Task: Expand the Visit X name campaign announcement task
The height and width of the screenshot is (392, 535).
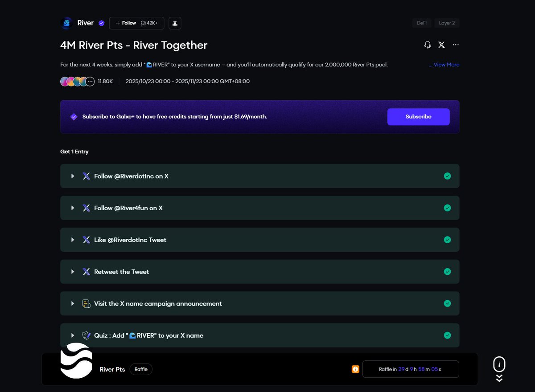Action: pos(73,304)
